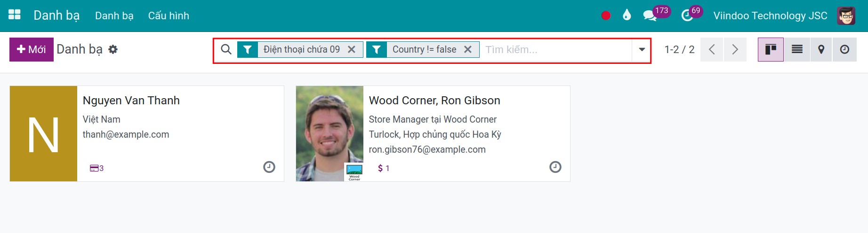
Task: Click Nguyen Van Thanh's N avatar
Action: [x=43, y=133]
